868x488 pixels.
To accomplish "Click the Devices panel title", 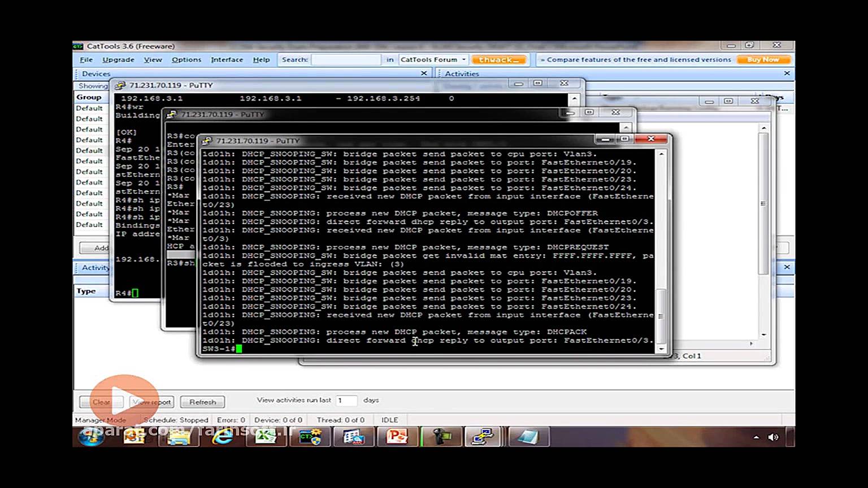I will 96,73.
